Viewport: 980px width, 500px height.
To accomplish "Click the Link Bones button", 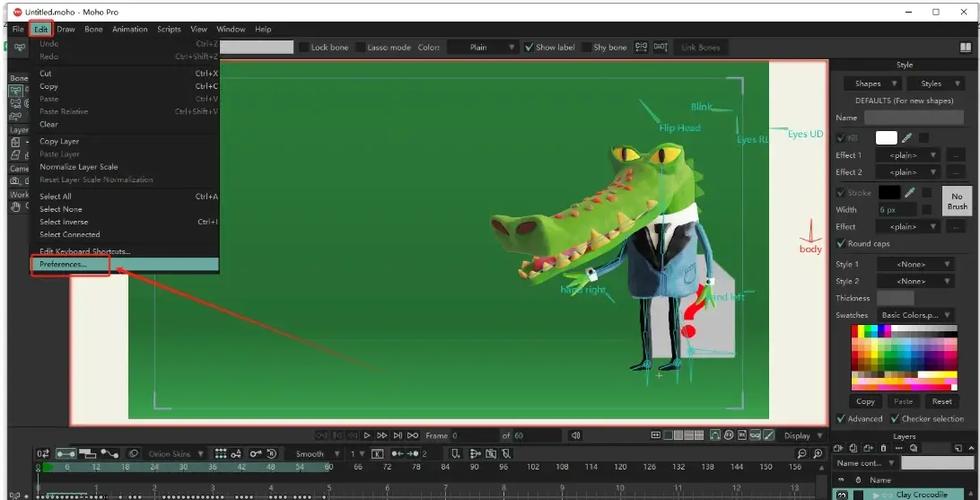I will click(x=701, y=48).
